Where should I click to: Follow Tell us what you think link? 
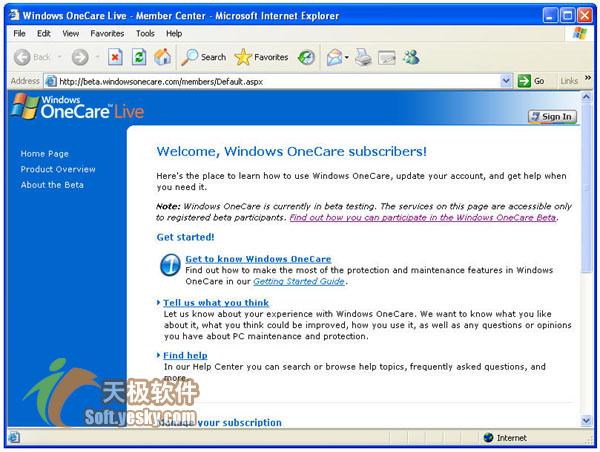coord(216,303)
